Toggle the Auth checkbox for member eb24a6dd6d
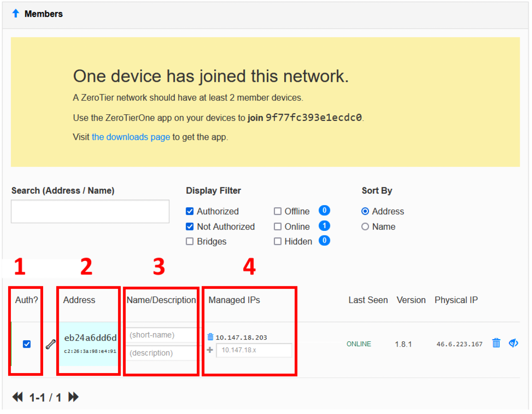The width and height of the screenshot is (532, 414). pyautogui.click(x=27, y=344)
